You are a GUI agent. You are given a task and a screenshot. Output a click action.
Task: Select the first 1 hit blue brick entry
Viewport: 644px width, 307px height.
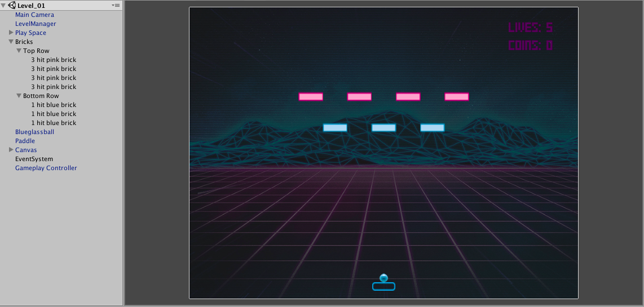(54, 105)
